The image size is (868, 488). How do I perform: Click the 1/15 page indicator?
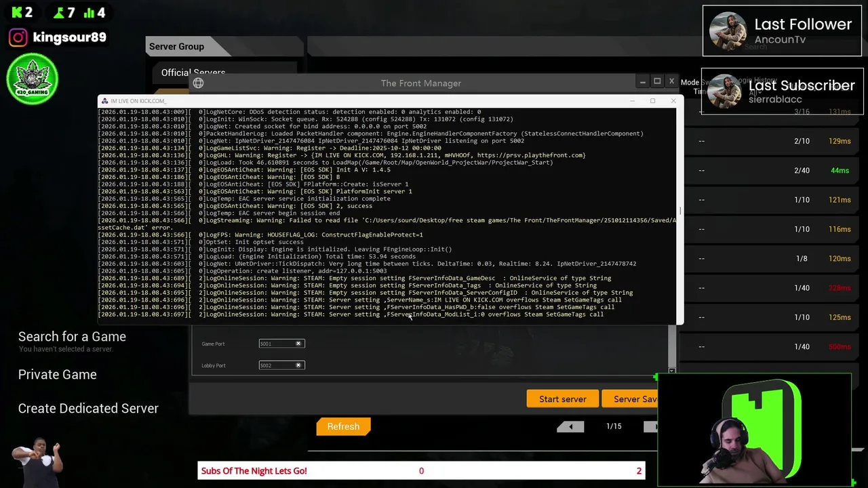tap(614, 426)
